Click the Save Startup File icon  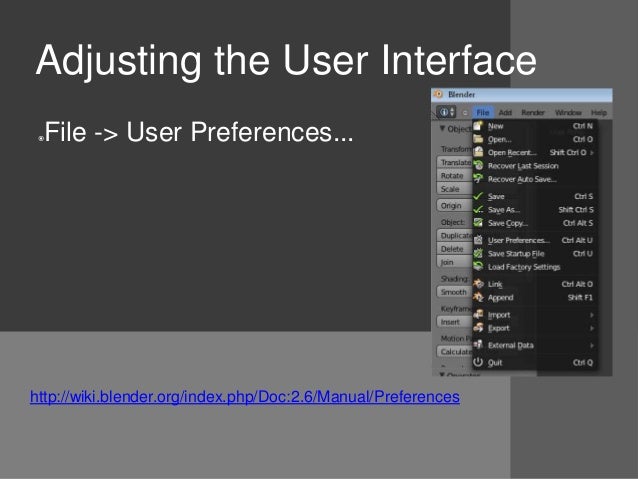pyautogui.click(x=478, y=254)
